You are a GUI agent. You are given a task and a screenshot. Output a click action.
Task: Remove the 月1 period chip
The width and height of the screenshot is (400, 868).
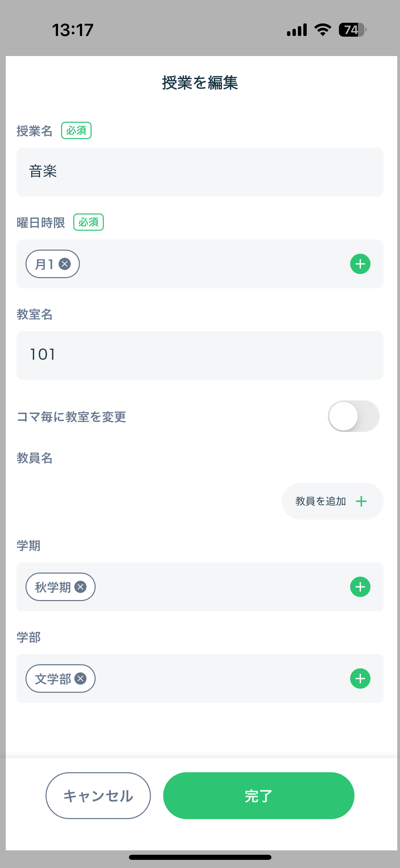click(x=64, y=264)
